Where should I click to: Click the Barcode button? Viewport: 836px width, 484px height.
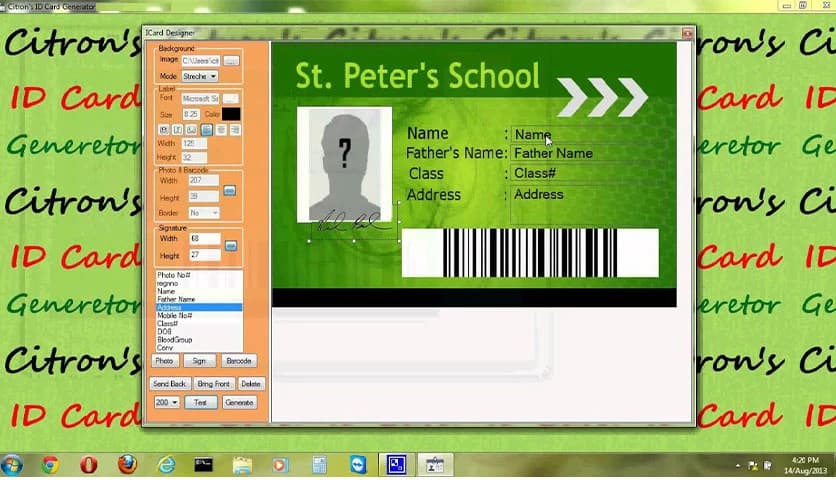(238, 361)
